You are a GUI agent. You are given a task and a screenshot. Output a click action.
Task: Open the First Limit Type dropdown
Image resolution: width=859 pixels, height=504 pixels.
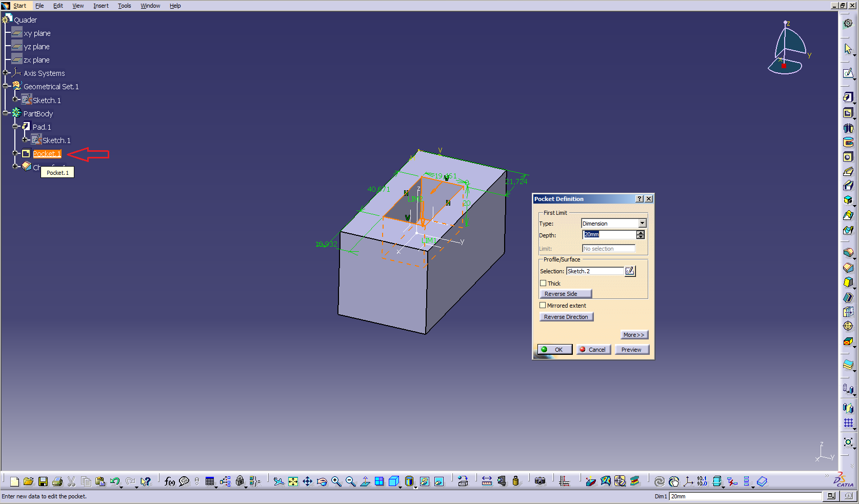click(642, 224)
